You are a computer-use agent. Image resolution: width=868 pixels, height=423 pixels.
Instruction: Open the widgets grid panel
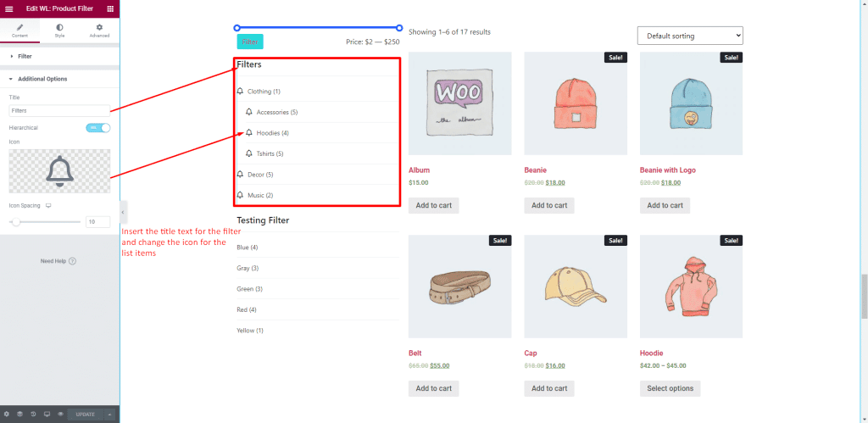pos(110,8)
